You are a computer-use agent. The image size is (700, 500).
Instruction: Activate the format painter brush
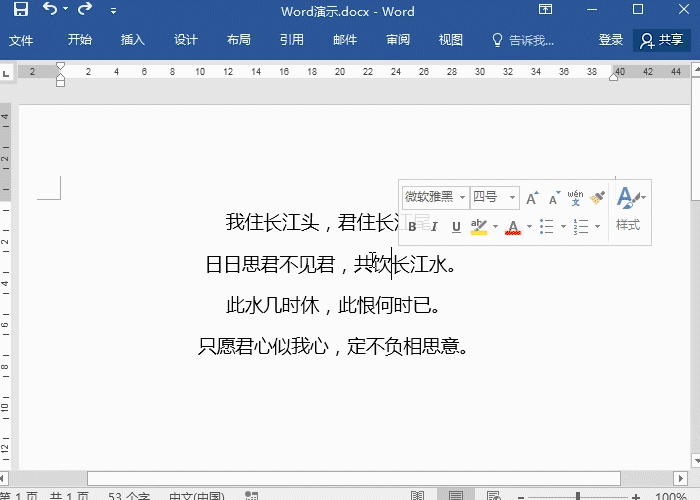(x=597, y=198)
